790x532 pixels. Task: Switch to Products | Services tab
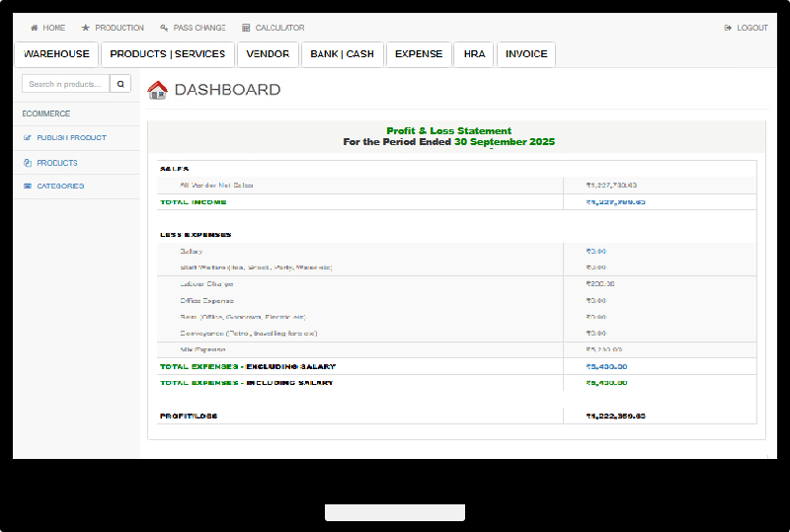point(167,54)
